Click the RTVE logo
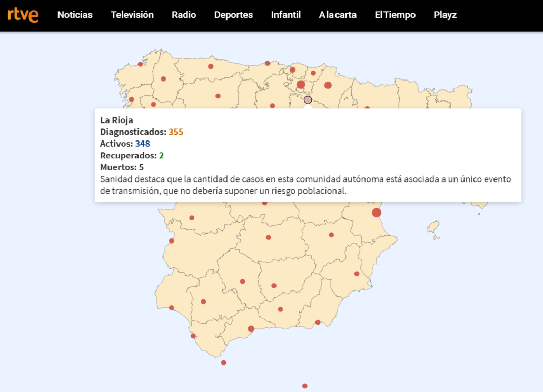Viewport: 543px width, 392px height. point(23,15)
